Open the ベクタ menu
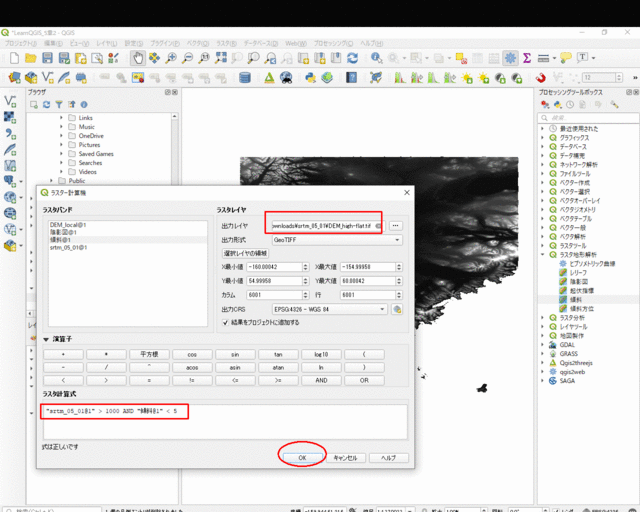The height and width of the screenshot is (512, 640). click(x=198, y=43)
